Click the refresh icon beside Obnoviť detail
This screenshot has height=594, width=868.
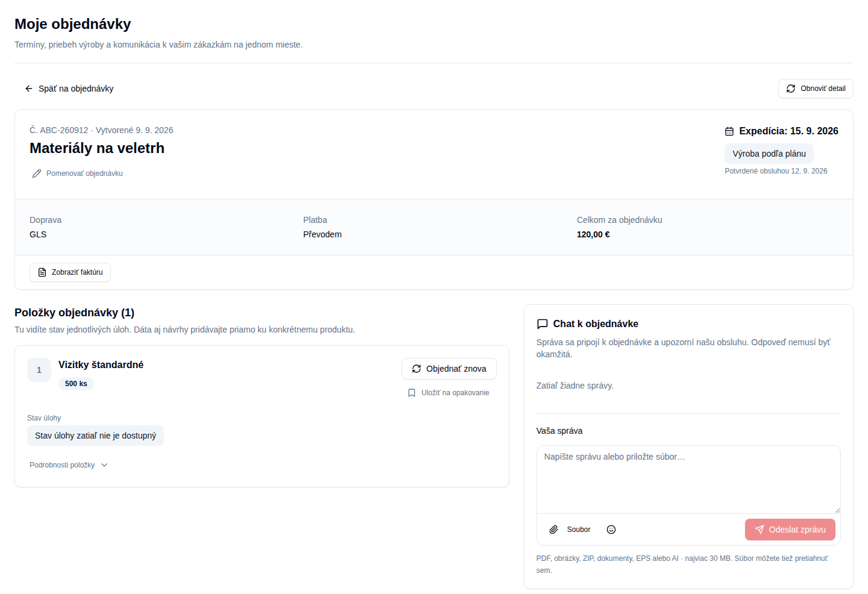coord(791,89)
